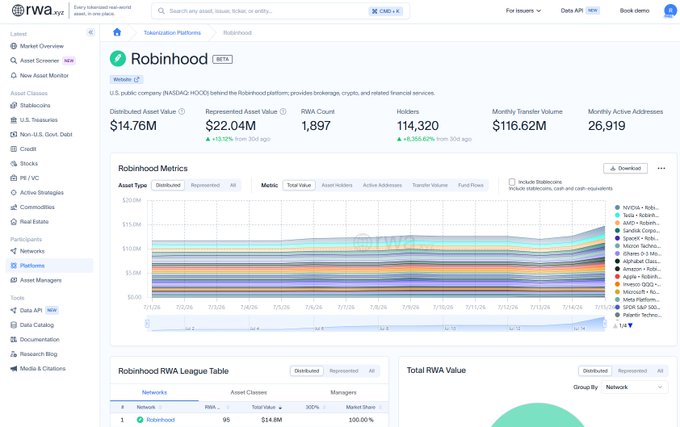
Task: Select Represented in RWA League Table
Action: pos(343,371)
